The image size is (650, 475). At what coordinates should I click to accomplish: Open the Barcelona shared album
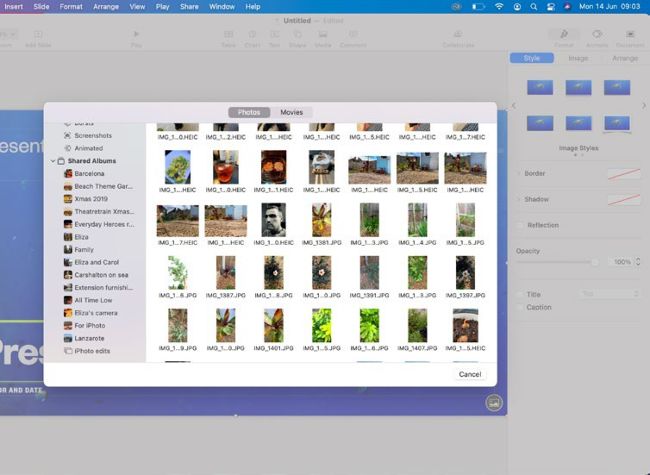[89, 173]
